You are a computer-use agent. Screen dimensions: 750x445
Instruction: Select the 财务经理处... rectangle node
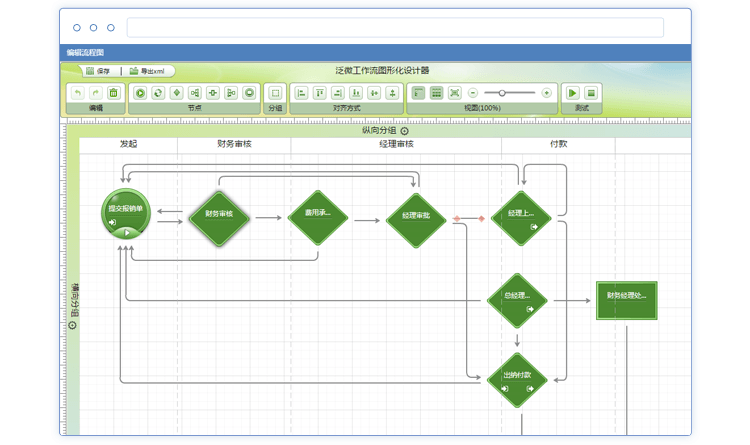(627, 300)
